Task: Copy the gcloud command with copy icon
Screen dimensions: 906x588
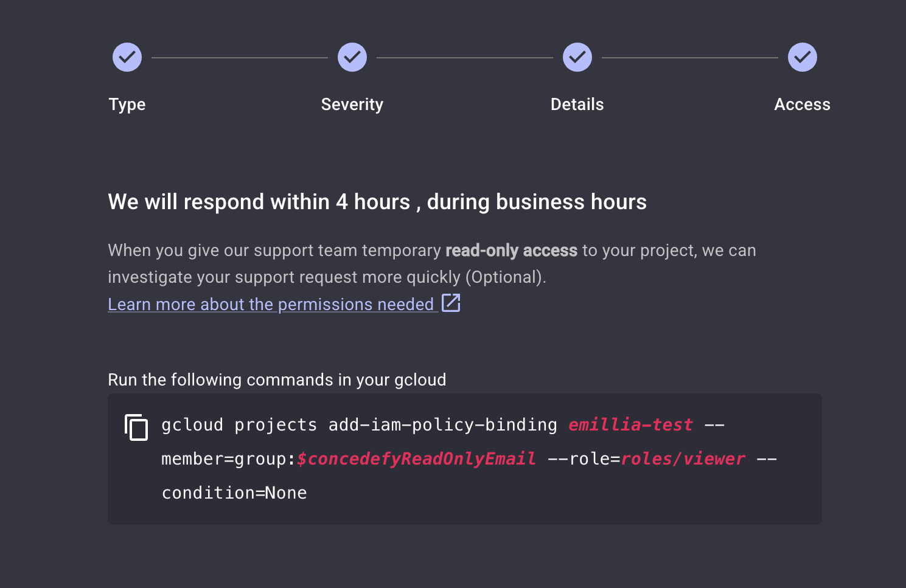Action: (x=136, y=427)
